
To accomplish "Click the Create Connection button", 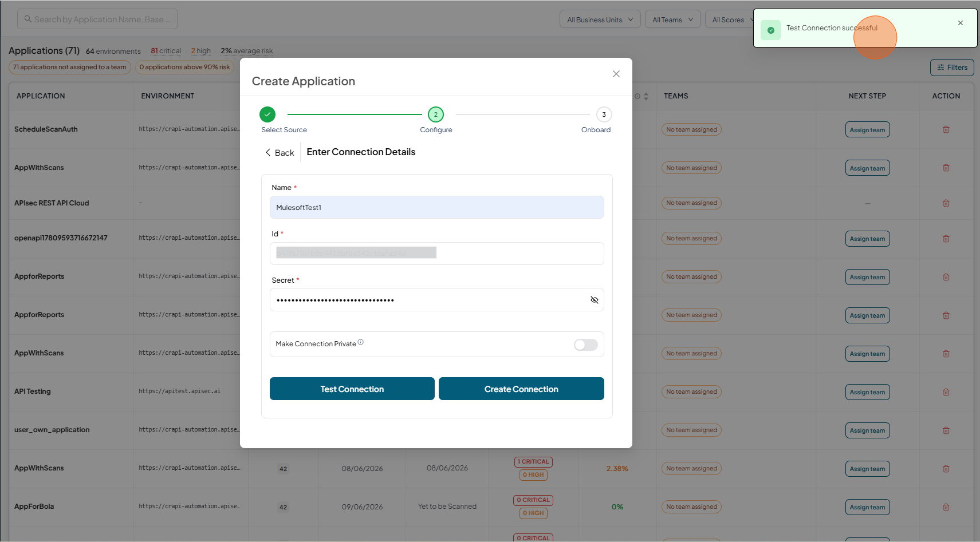I will click(x=521, y=389).
